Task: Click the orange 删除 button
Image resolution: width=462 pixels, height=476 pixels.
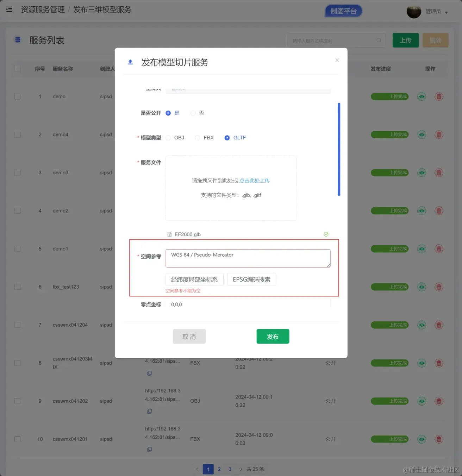Action: tap(435, 40)
